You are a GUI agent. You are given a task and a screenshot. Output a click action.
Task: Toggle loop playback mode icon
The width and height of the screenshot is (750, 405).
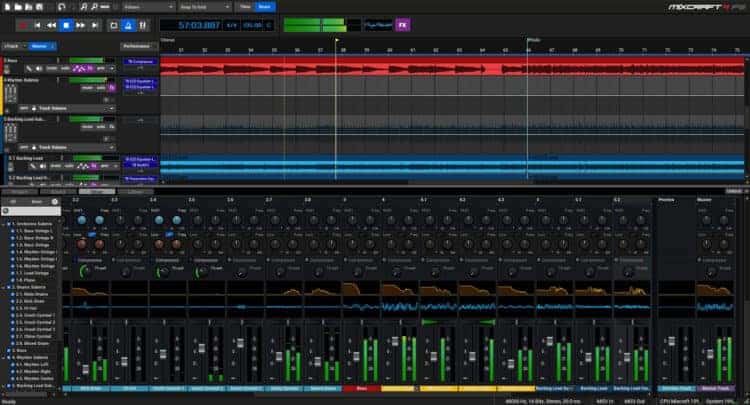(114, 25)
